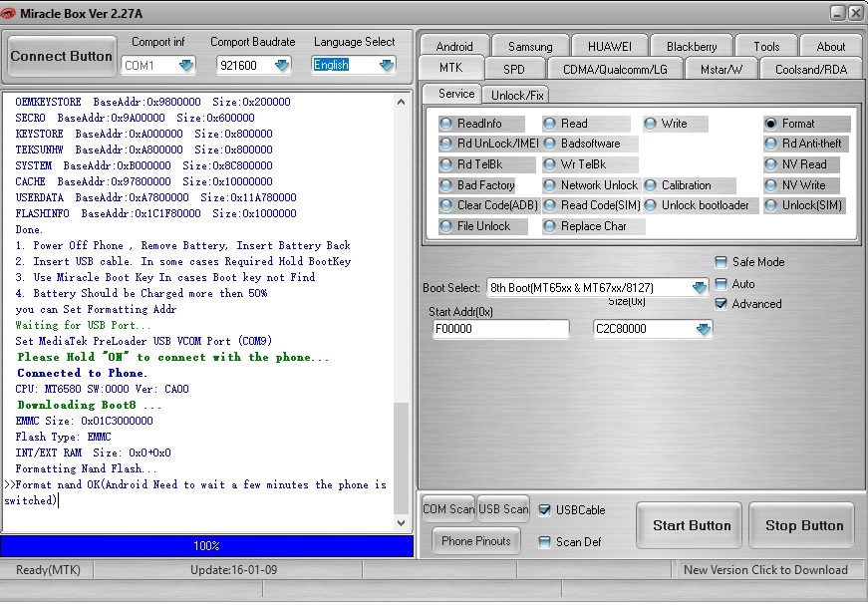This screenshot has height=605, width=868.
Task: Enable the Safe Mode checkbox
Action: coord(721,262)
